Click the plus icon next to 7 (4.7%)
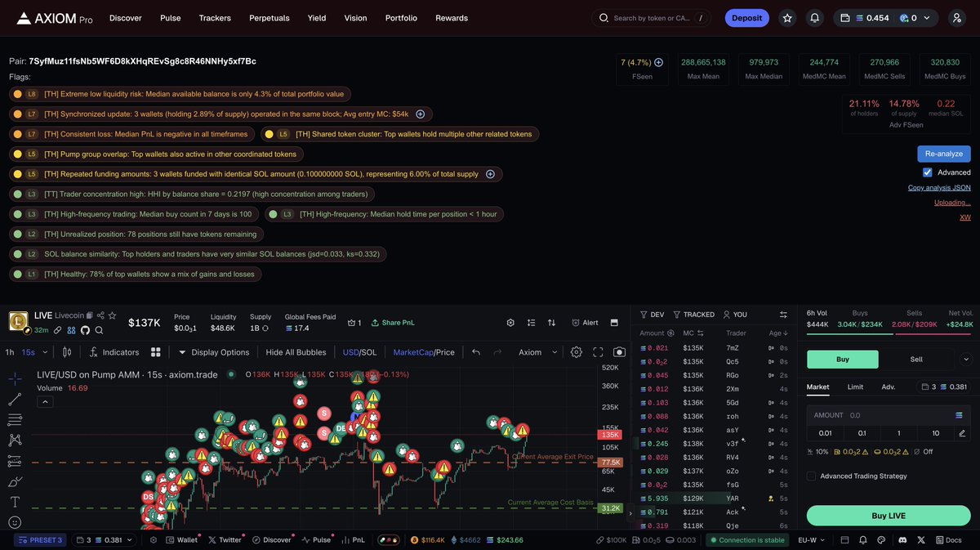Viewport: 980px width, 550px height. (658, 62)
